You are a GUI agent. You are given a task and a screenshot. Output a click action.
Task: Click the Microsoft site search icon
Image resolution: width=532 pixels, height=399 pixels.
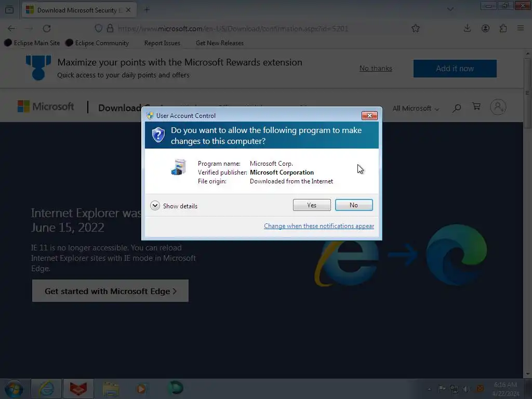pos(457,108)
